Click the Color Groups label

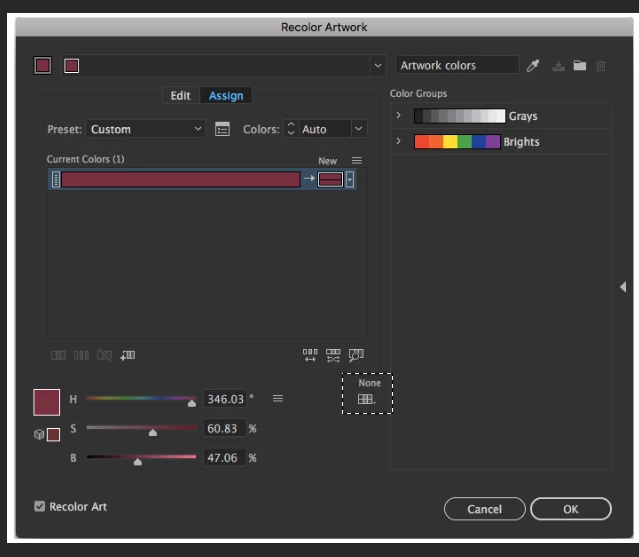click(419, 93)
